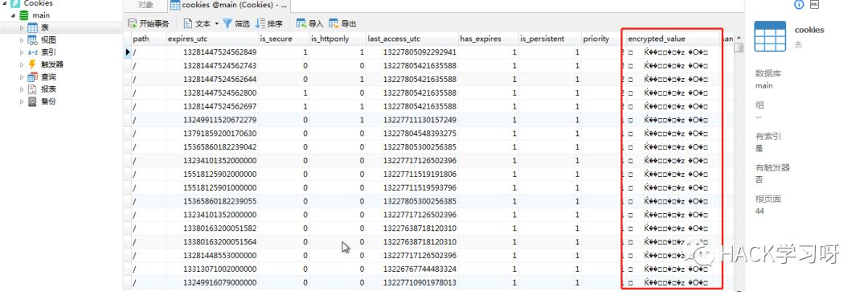This screenshot has height=292, width=868.
Task: Select cell 13227804548393275
Action: [411, 134]
